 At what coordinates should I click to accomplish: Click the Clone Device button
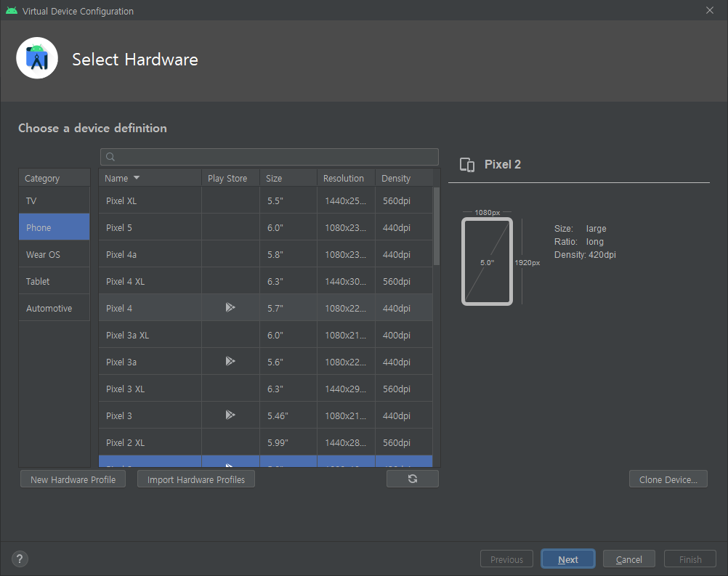668,479
